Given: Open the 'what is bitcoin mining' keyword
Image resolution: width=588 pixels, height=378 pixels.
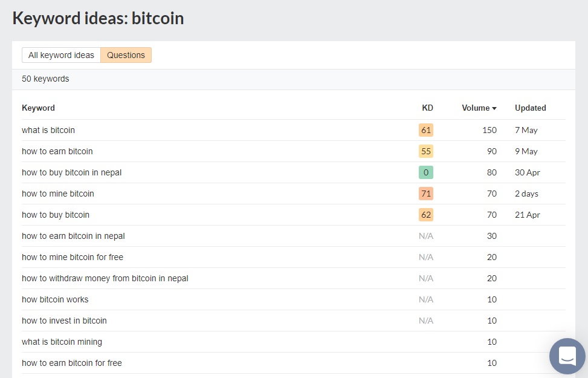Looking at the screenshot, I should [x=62, y=342].
